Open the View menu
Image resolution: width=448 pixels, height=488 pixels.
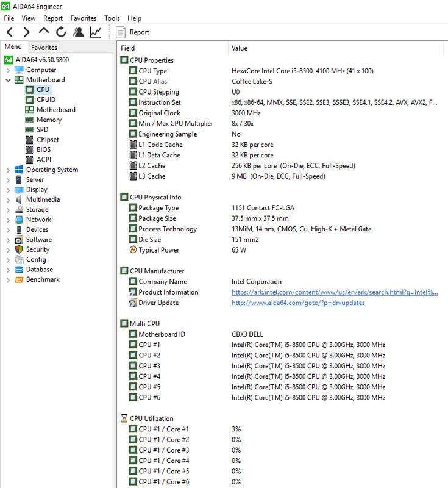click(x=28, y=18)
